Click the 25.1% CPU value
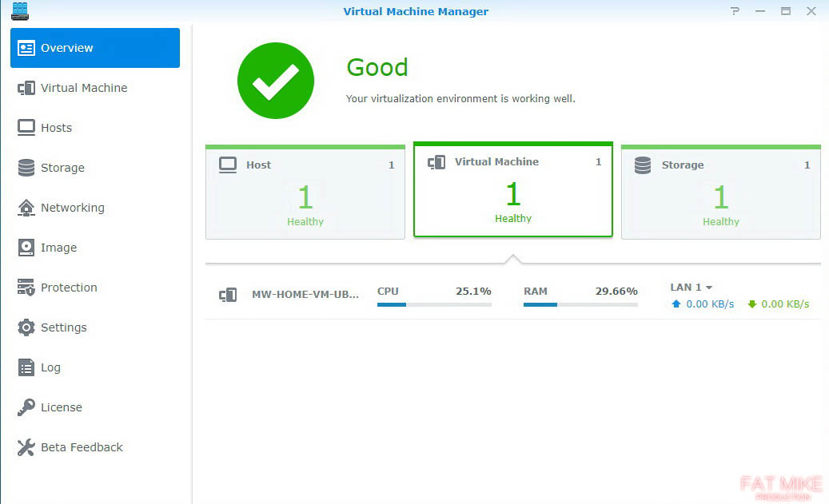This screenshot has width=829, height=504. 473,291
